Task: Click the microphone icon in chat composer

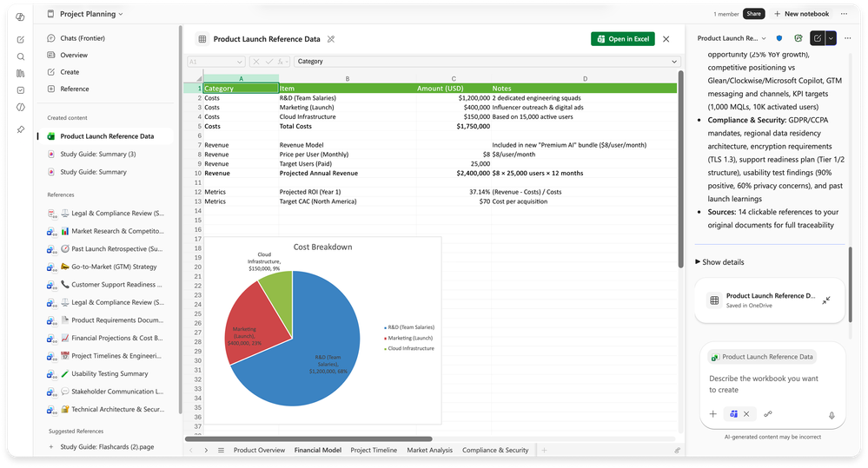Action: [832, 415]
